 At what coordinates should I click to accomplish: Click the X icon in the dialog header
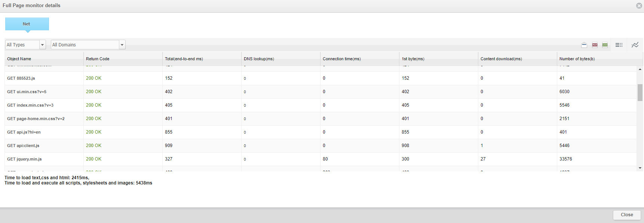(639, 6)
